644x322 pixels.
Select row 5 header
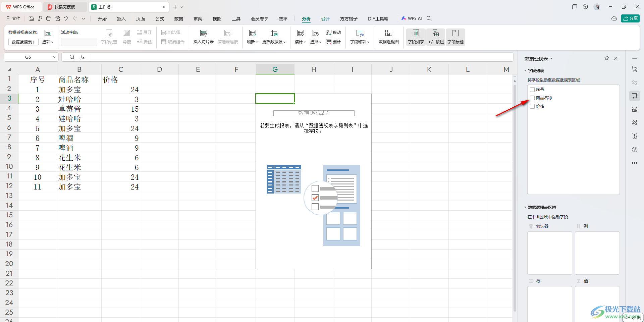pos(9,118)
